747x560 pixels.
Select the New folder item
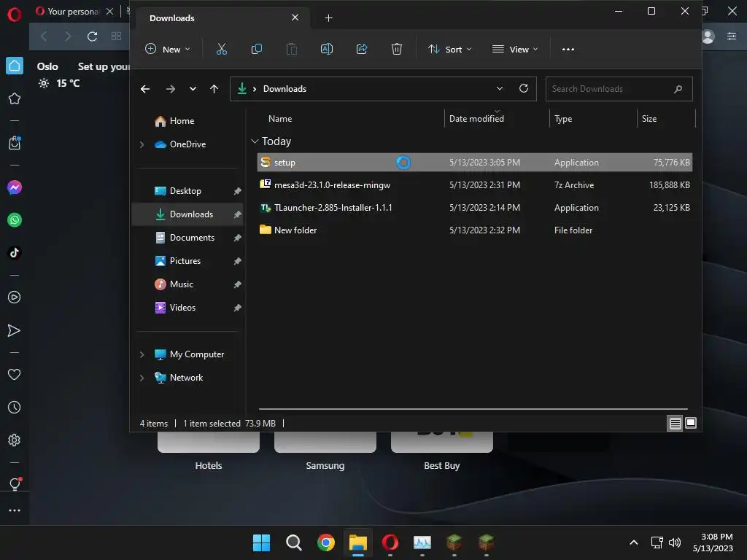tap(474, 230)
